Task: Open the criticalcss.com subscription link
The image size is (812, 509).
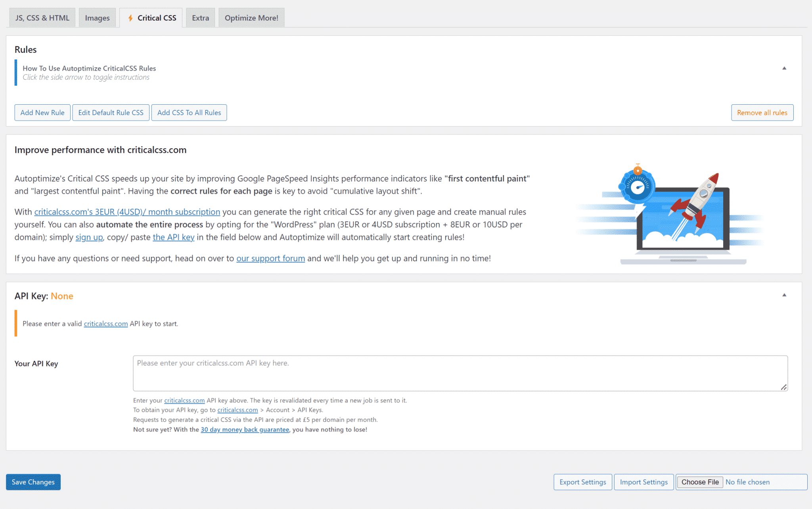Action: click(x=128, y=211)
